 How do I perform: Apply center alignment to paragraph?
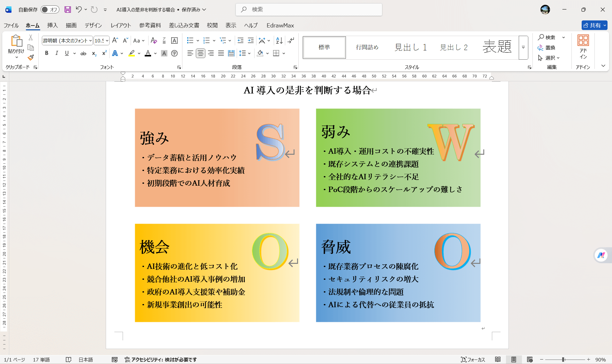201,53
